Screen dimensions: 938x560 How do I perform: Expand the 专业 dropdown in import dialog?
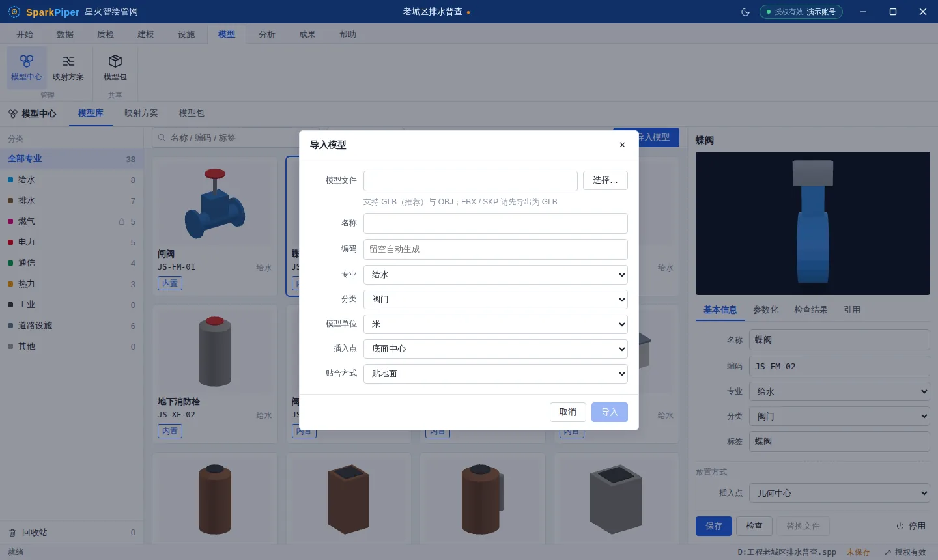pos(496,275)
